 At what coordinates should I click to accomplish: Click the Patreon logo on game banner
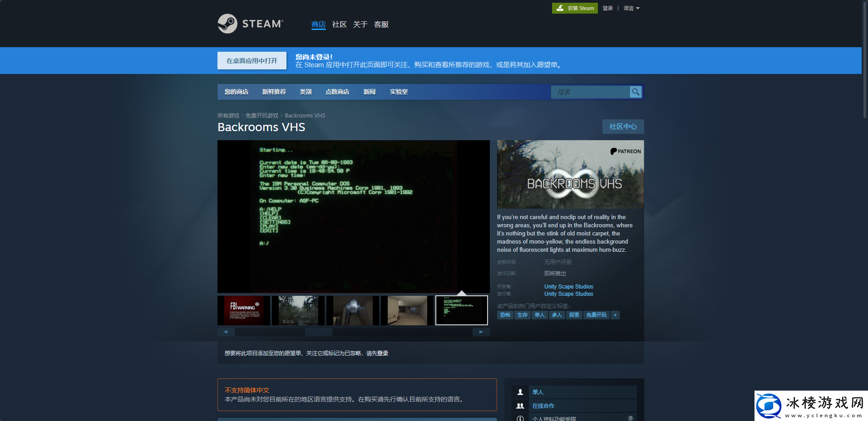(x=626, y=152)
